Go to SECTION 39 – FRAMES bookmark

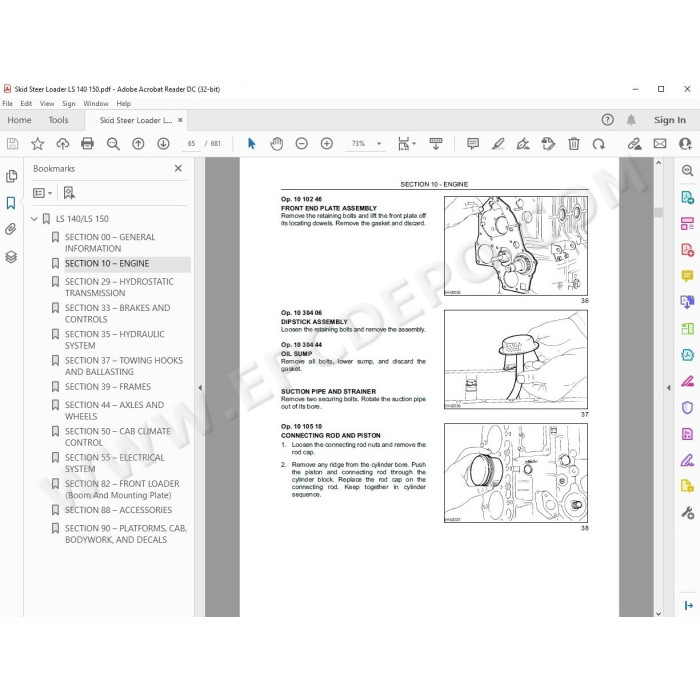coord(108,387)
